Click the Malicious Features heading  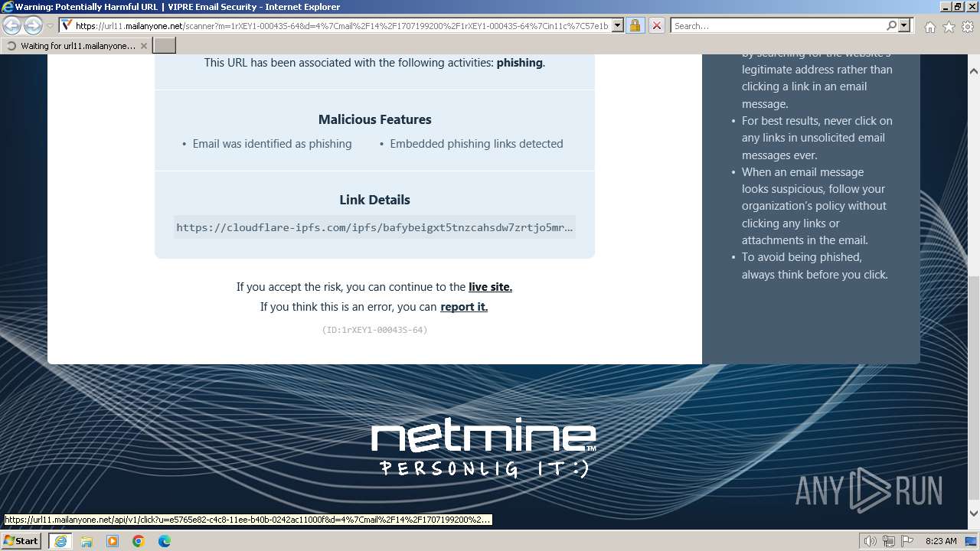pos(374,119)
